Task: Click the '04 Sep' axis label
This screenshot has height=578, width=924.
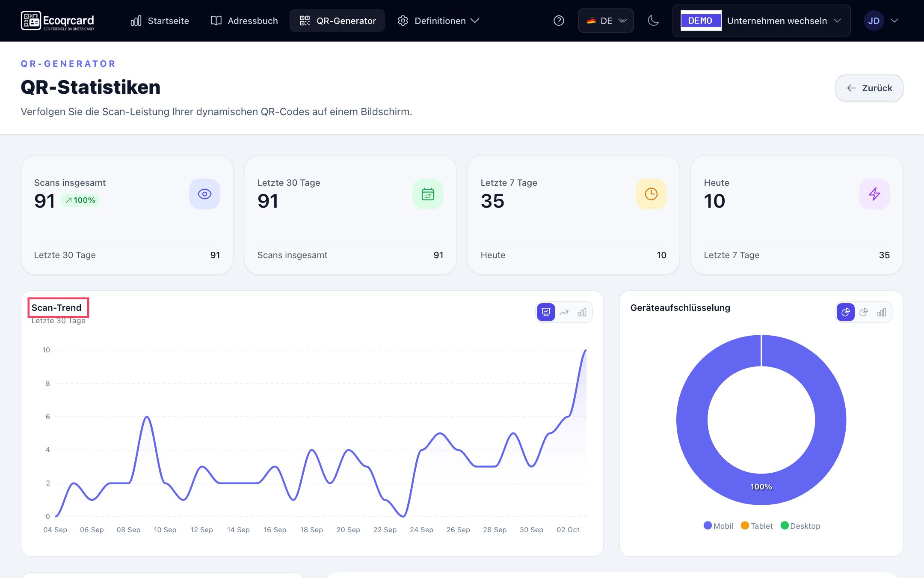Action: (55, 530)
